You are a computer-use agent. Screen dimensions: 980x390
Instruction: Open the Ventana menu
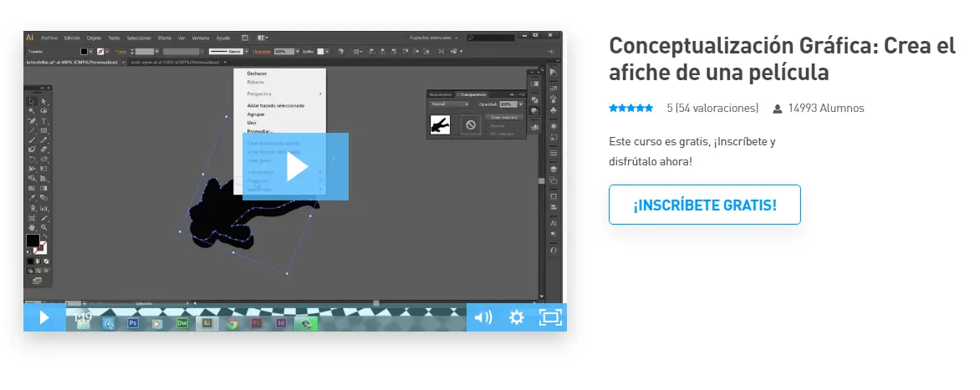[200, 38]
